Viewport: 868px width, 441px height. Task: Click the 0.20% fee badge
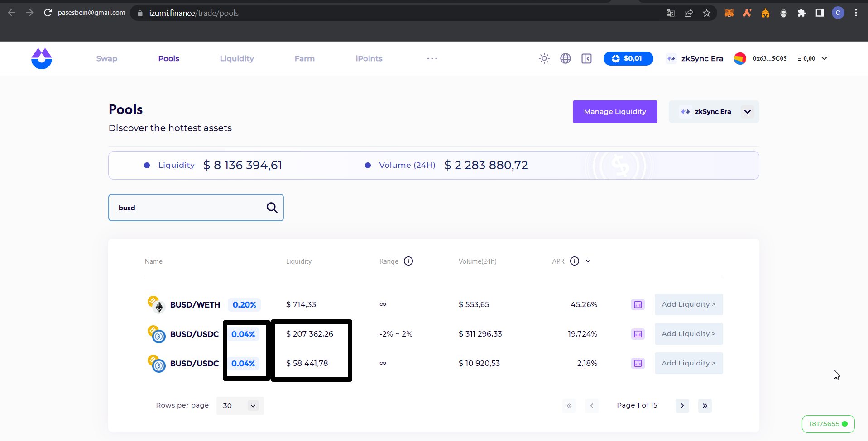pyautogui.click(x=245, y=305)
